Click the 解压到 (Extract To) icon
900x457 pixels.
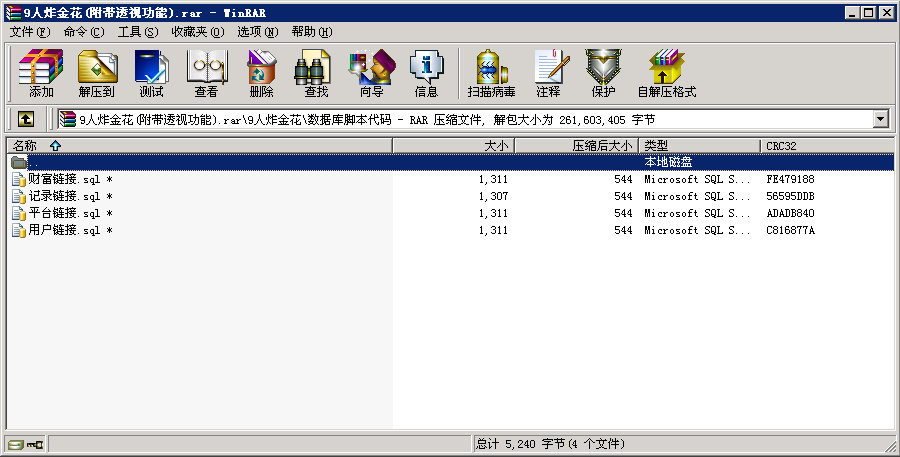[x=97, y=72]
